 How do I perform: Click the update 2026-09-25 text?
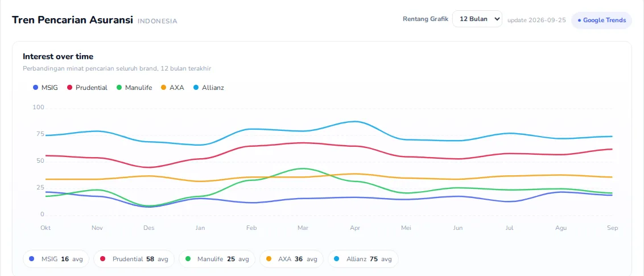tap(536, 20)
